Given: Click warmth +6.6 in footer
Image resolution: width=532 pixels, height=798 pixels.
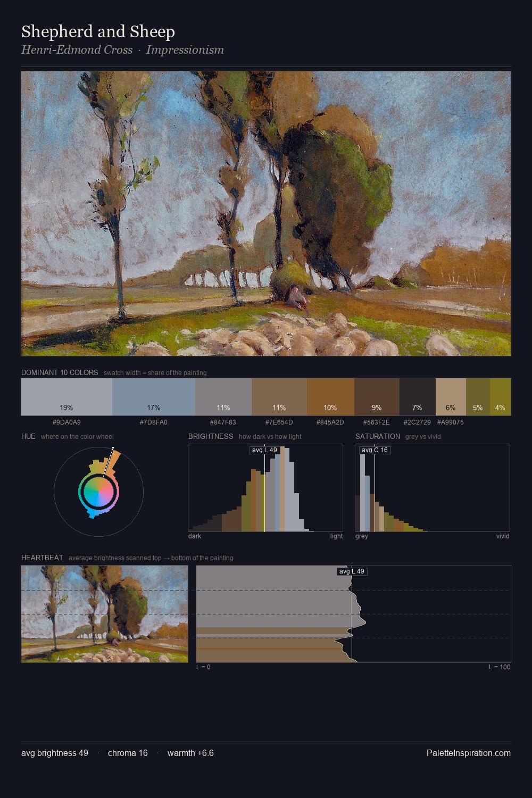Looking at the screenshot, I should click(190, 753).
